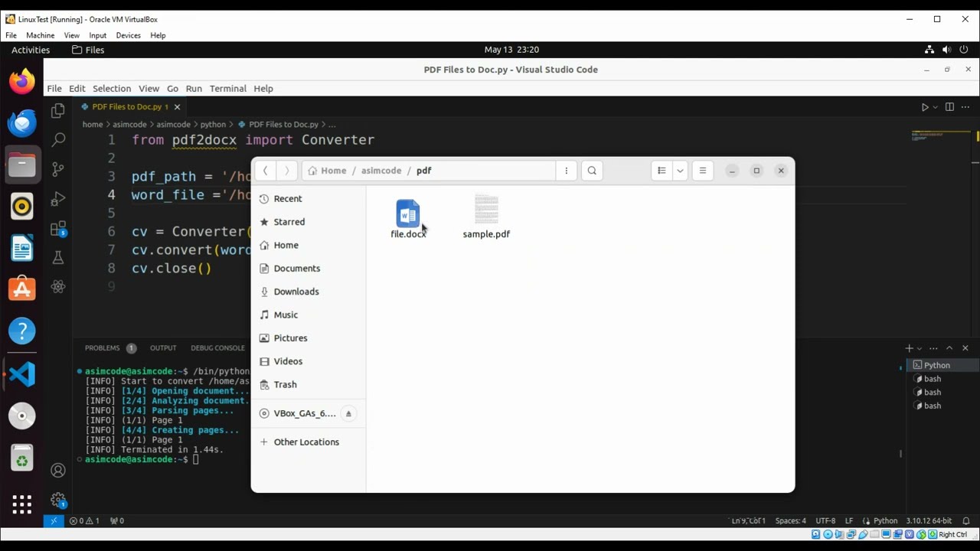Image resolution: width=980 pixels, height=551 pixels.
Task: Open terminal panel more actions
Action: (933, 348)
